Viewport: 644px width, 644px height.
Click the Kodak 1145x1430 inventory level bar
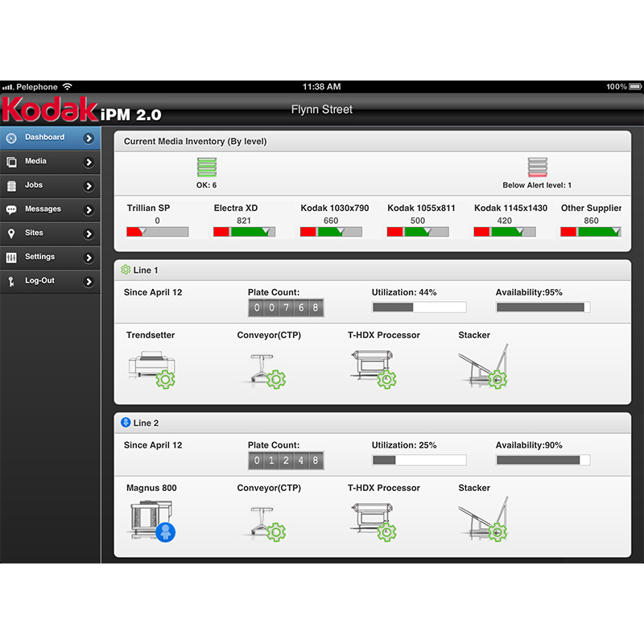click(505, 232)
